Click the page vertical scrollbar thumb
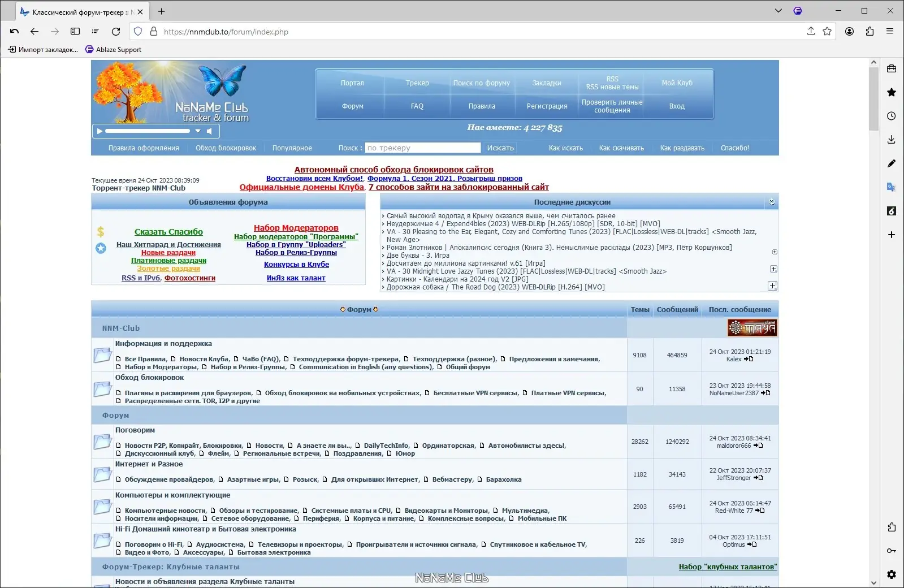 873,99
